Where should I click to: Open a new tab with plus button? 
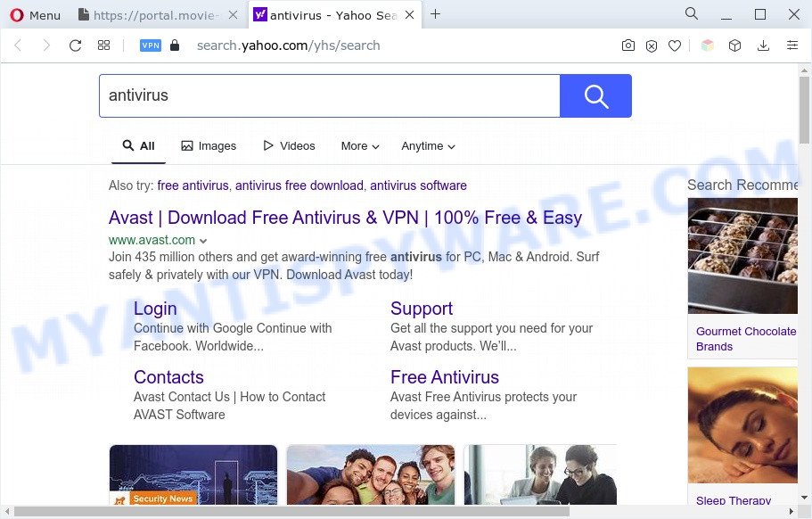(436, 14)
